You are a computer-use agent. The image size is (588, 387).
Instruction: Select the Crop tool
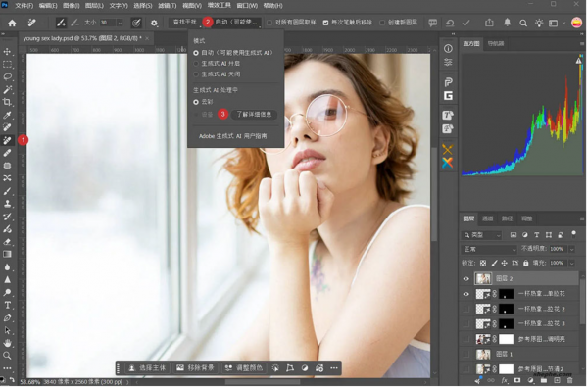pos(7,102)
